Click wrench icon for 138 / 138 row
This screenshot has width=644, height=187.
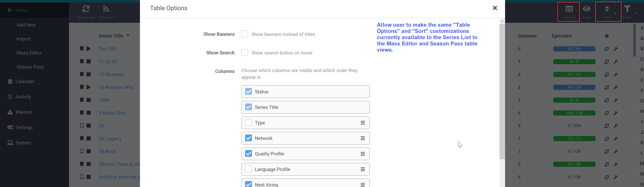pos(616,113)
